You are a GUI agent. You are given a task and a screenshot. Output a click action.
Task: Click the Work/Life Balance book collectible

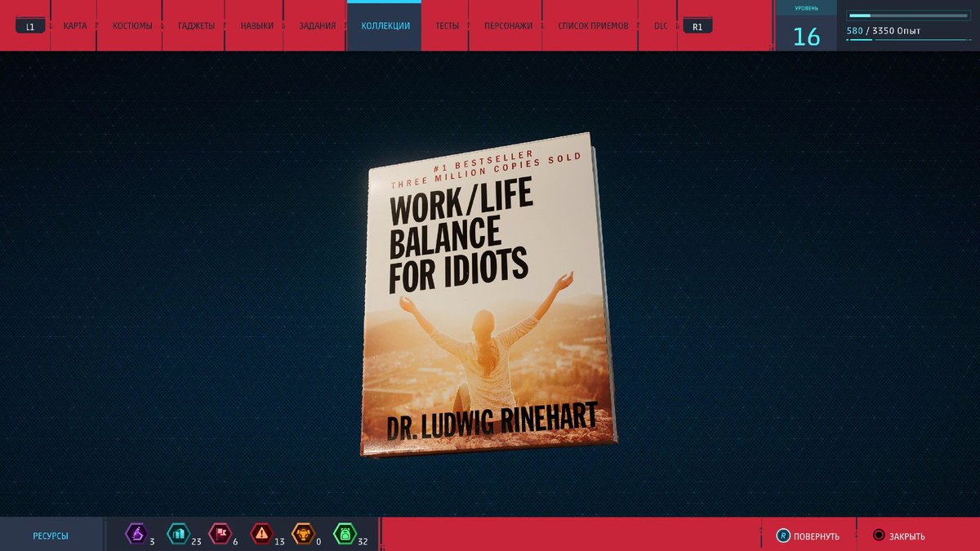(x=489, y=295)
